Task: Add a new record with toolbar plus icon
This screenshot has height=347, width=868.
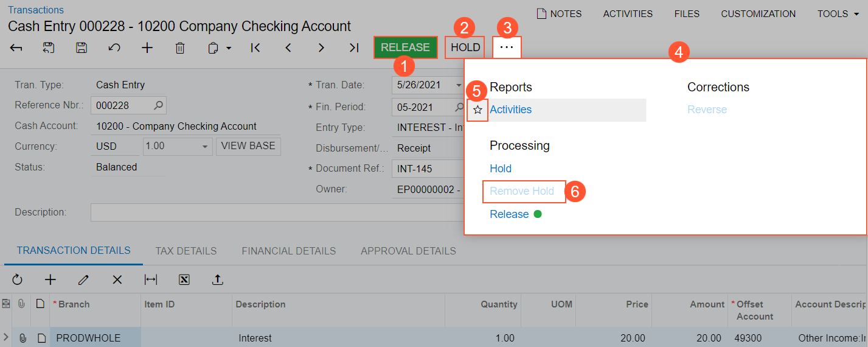Action: (147, 48)
